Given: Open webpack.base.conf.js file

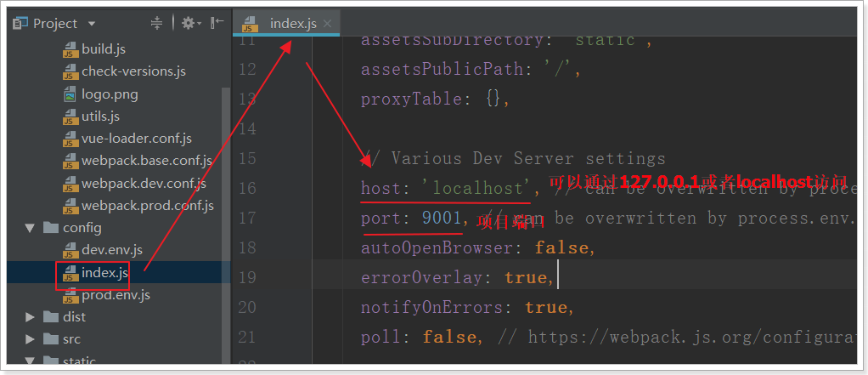Looking at the screenshot, I should 147,161.
